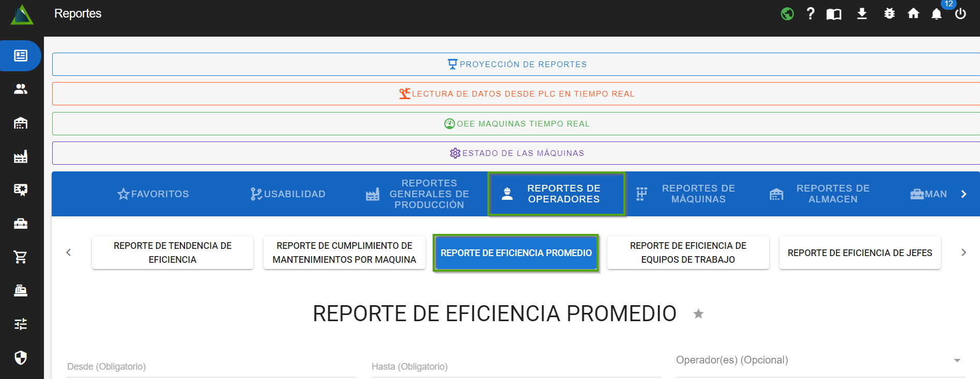Open the bug report icon

(x=889, y=14)
